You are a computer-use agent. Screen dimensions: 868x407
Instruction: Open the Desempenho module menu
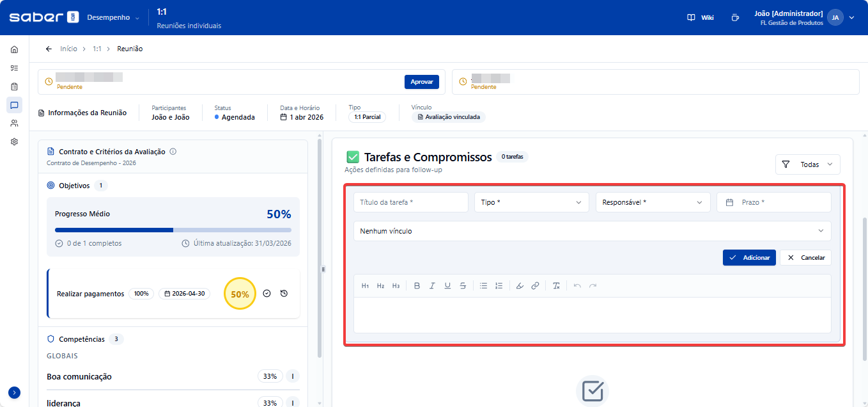pos(113,18)
